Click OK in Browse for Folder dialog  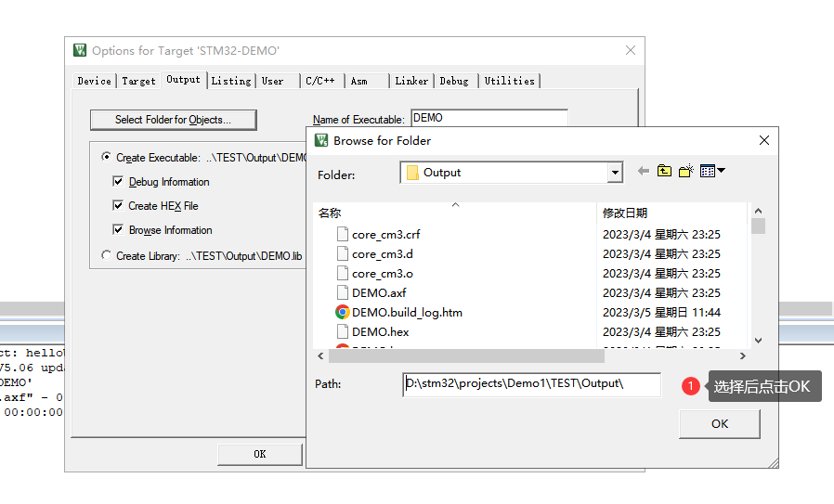click(720, 424)
